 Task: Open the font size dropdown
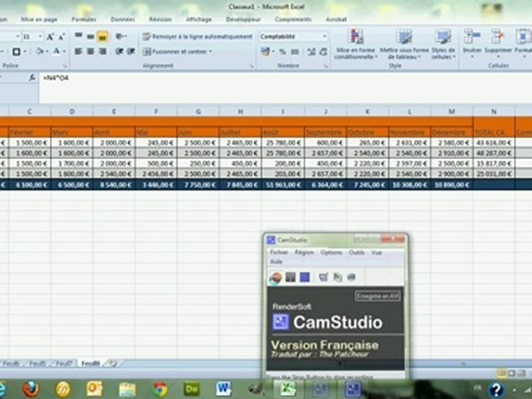(40, 37)
